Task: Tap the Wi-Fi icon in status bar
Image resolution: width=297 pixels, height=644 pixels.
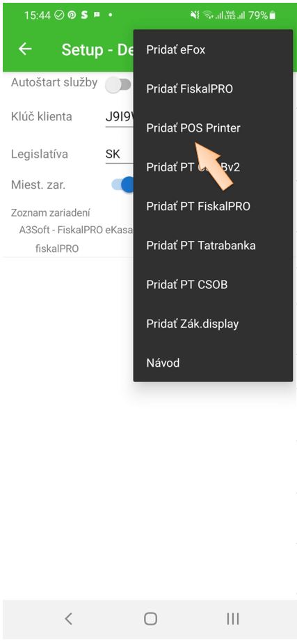Action: click(x=209, y=15)
